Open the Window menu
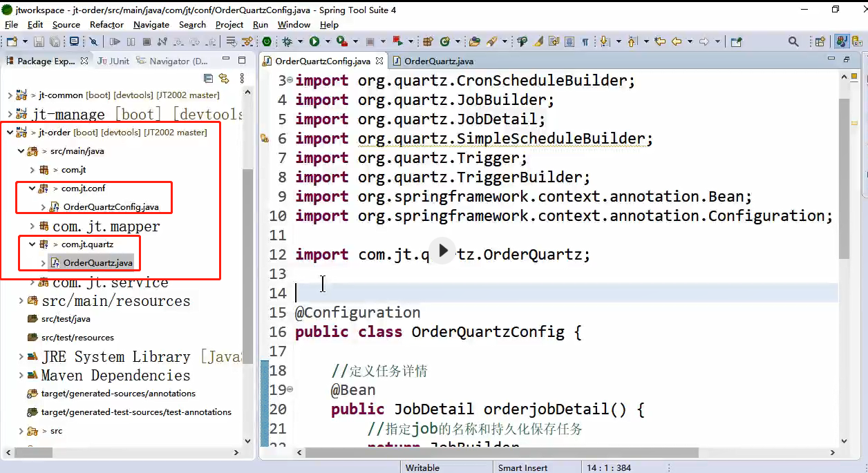 pyautogui.click(x=294, y=24)
